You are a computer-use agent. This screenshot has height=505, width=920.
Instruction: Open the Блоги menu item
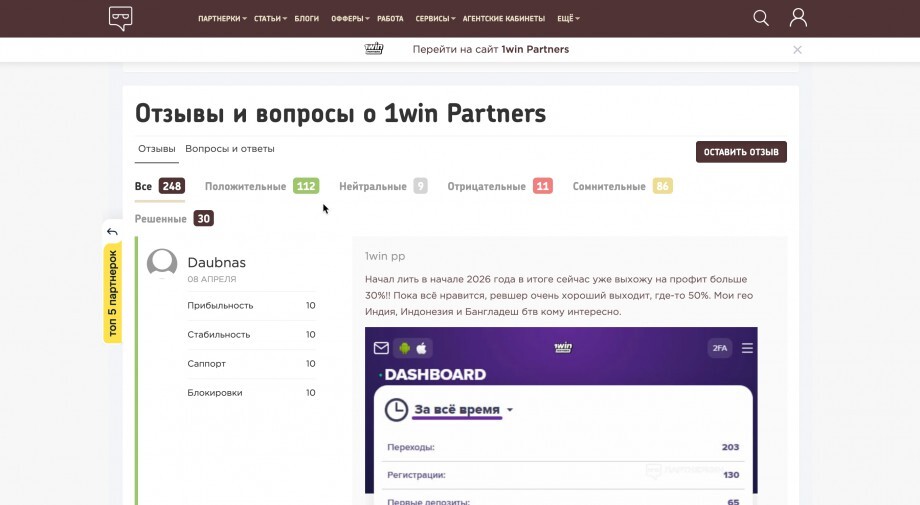[306, 19]
